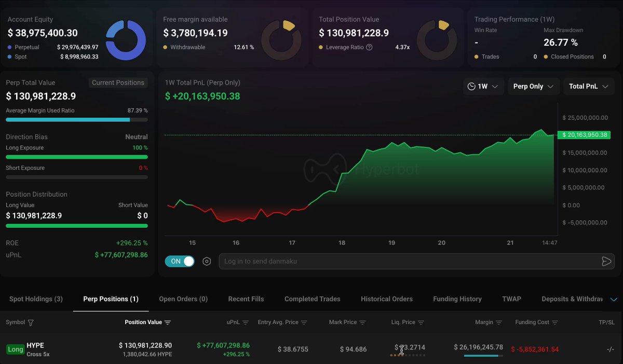Image resolution: width=623 pixels, height=364 pixels.
Task: Click the HYPE mark price $ 94.686
Action: 353,349
